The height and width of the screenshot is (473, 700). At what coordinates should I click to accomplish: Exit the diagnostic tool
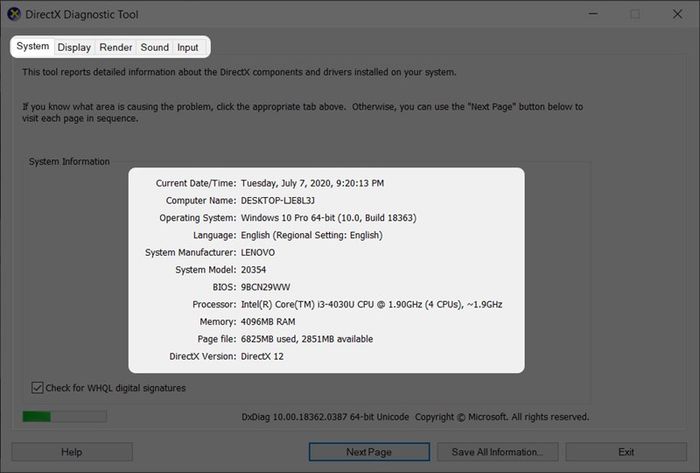(626, 452)
